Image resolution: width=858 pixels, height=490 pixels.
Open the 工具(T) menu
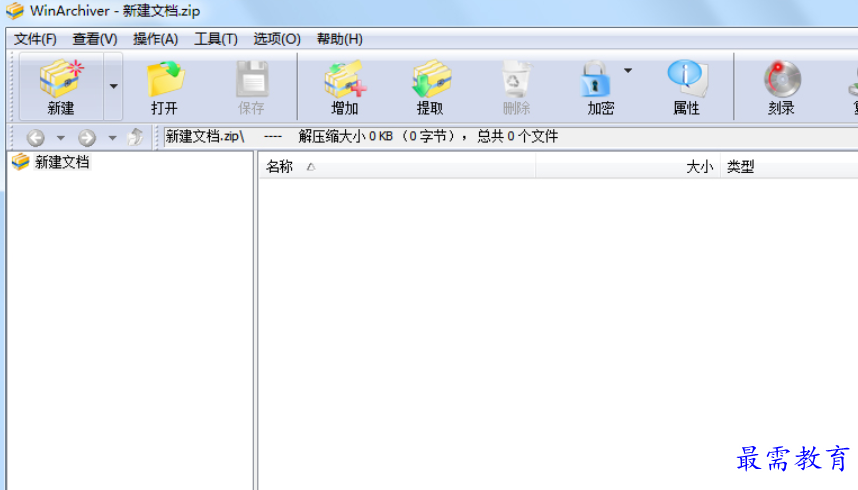pos(216,39)
